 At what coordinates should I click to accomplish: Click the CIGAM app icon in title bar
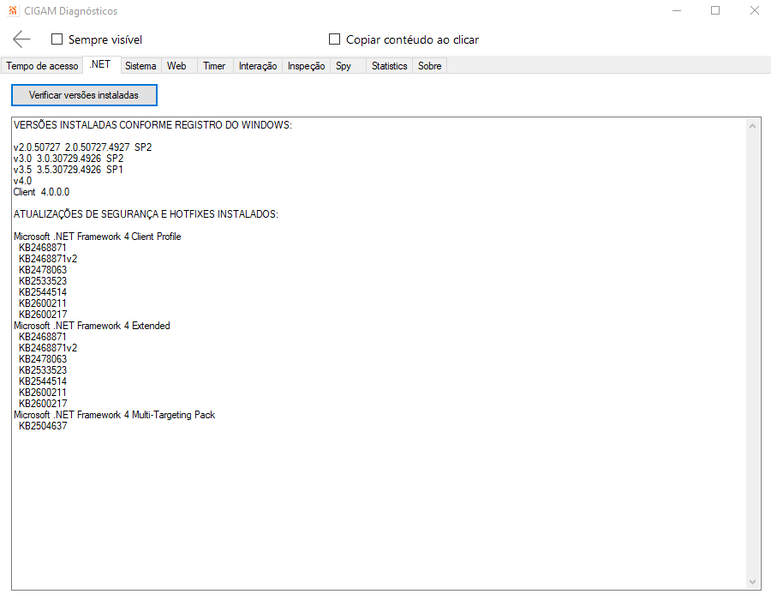13,10
